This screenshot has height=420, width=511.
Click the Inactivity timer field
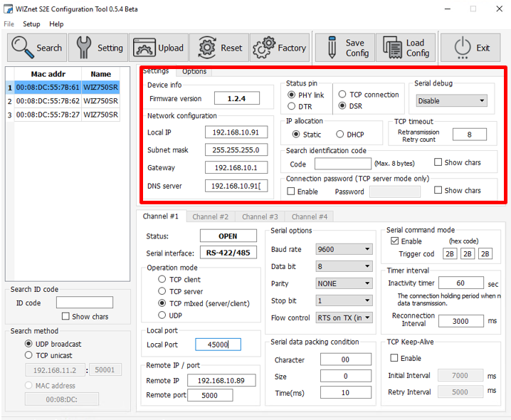pyautogui.click(x=461, y=283)
